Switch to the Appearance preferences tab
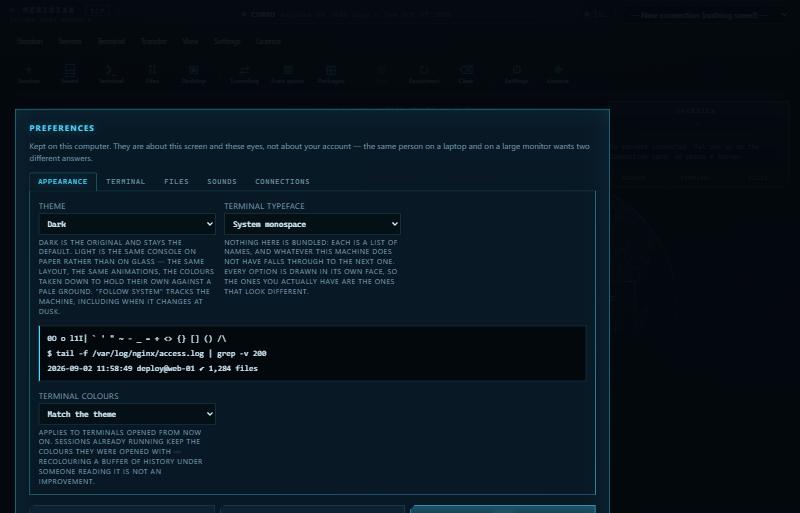 (63, 182)
